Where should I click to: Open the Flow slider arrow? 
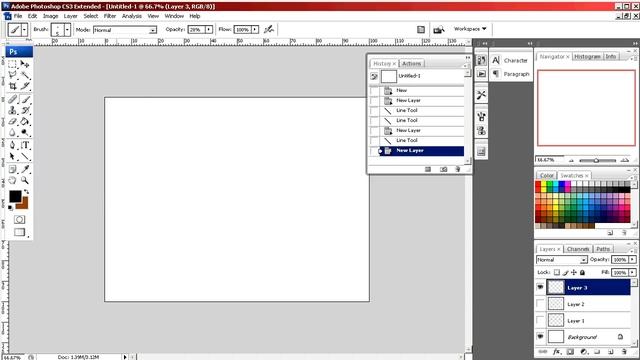tap(255, 29)
